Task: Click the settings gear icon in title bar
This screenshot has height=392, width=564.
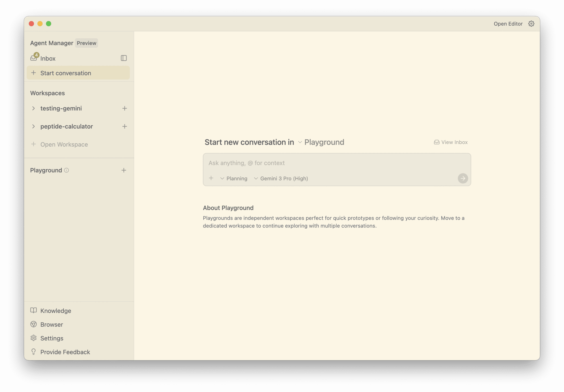Action: (x=531, y=24)
